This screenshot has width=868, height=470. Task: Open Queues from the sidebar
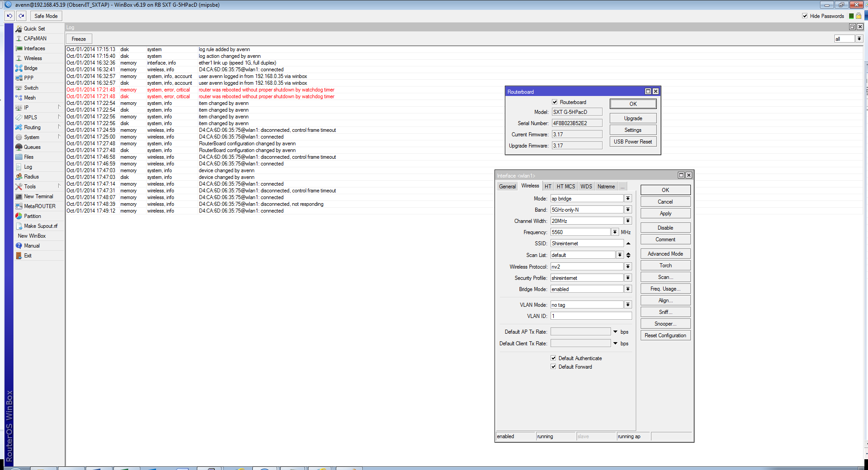(x=32, y=147)
